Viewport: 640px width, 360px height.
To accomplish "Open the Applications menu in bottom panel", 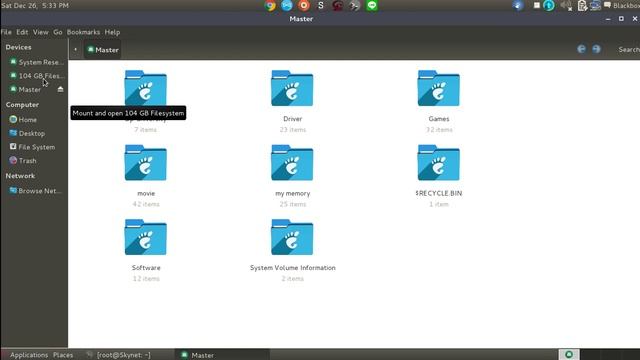I will (29, 355).
